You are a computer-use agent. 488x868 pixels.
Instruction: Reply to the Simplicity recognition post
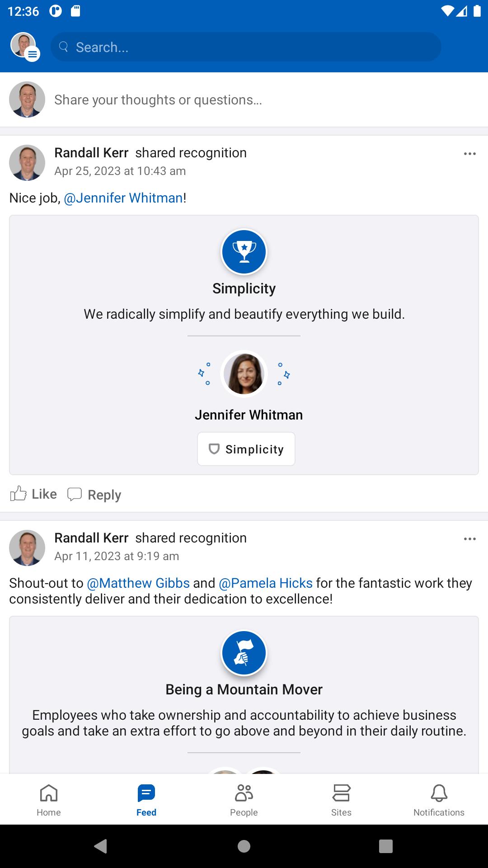tap(94, 495)
